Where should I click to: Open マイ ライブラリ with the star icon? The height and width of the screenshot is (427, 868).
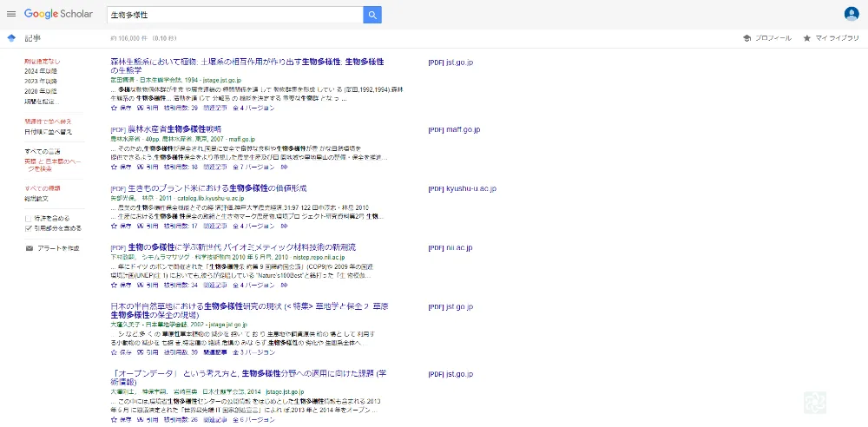831,38
